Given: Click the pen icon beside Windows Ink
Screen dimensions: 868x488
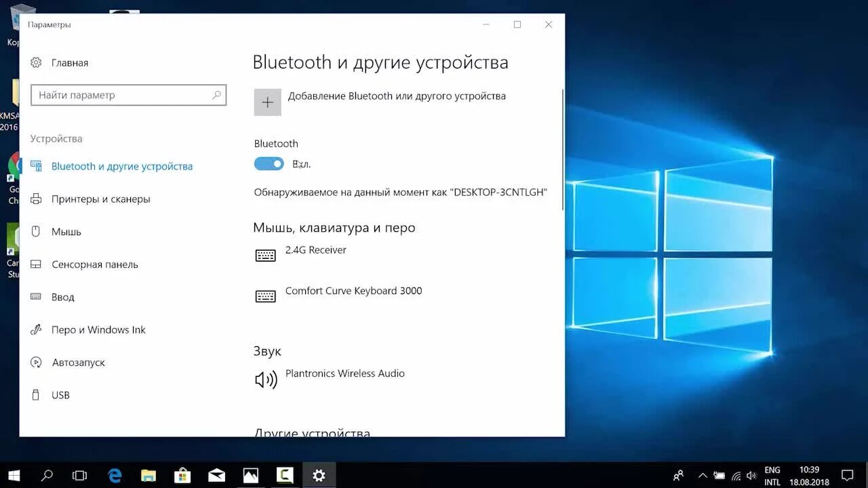Looking at the screenshot, I should (37, 329).
